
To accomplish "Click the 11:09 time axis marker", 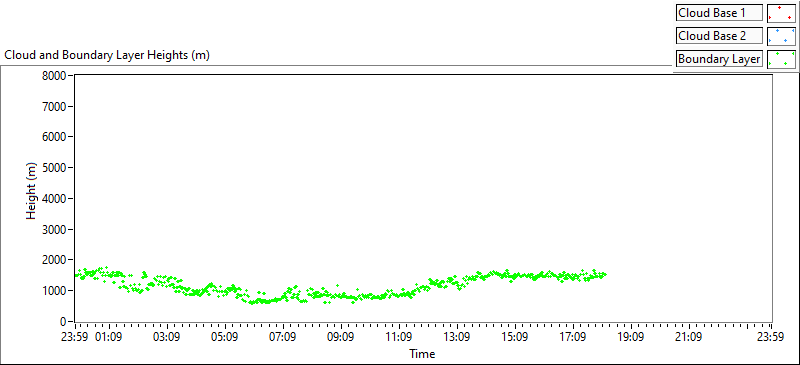I will (x=398, y=337).
